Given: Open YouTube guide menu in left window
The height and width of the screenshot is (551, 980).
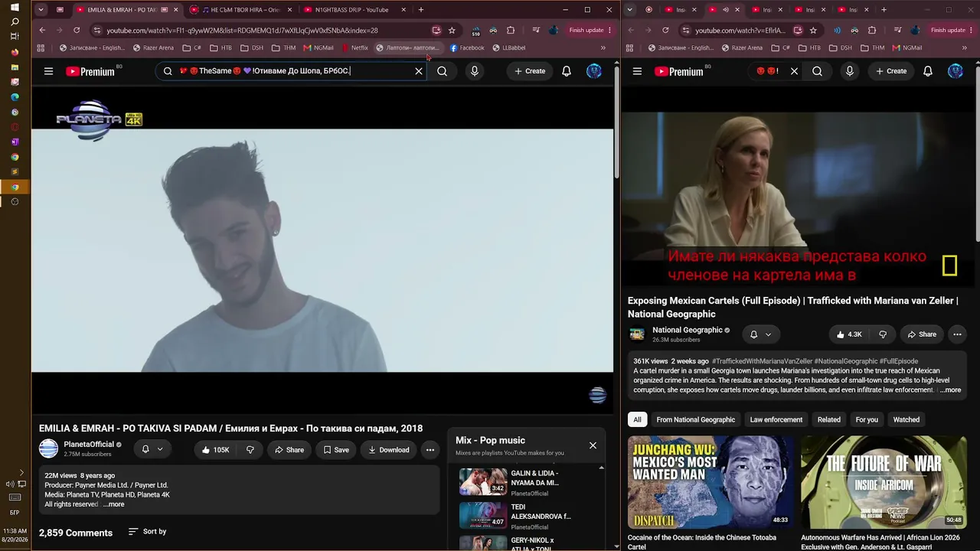Looking at the screenshot, I should click(x=48, y=71).
